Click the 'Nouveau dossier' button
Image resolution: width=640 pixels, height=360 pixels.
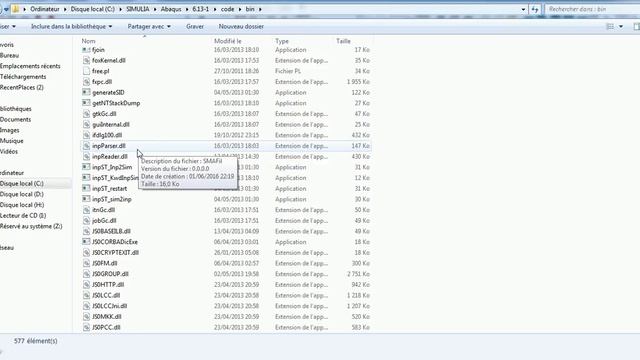tap(241, 27)
